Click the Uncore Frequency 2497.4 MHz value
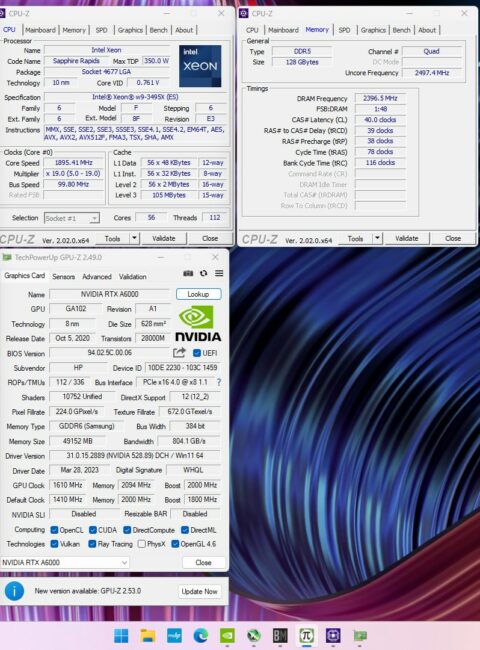This screenshot has width=480, height=650. pos(432,73)
